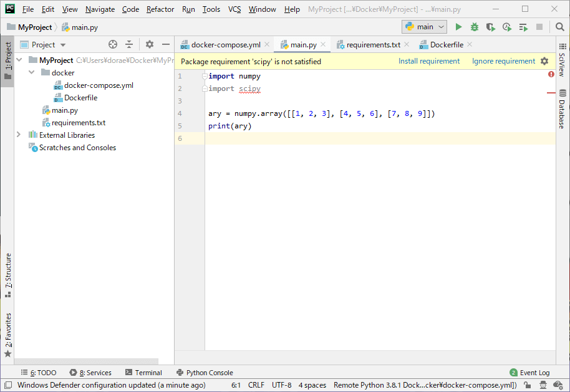The image size is (570, 392).
Task: Change UTF-8 file encoding
Action: point(281,385)
